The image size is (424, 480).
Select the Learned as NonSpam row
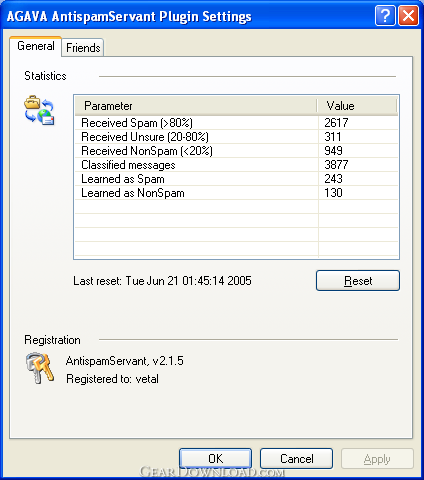point(236,193)
